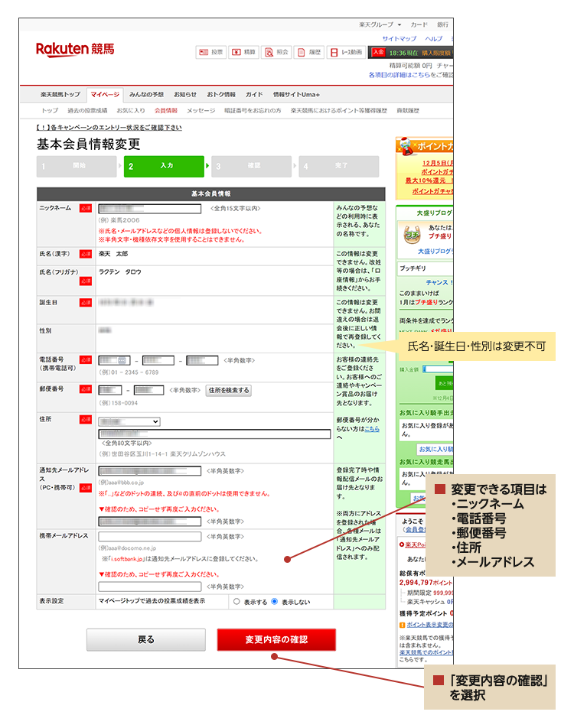
Task: Go to 楽天競馬トップ tab
Action: tap(60, 95)
